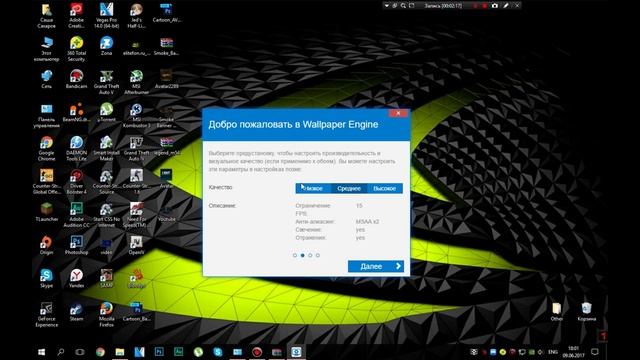Switch to Wallpaper Engine taskbar icon
Image resolution: width=640 pixels, height=360 pixels.
tap(296, 352)
